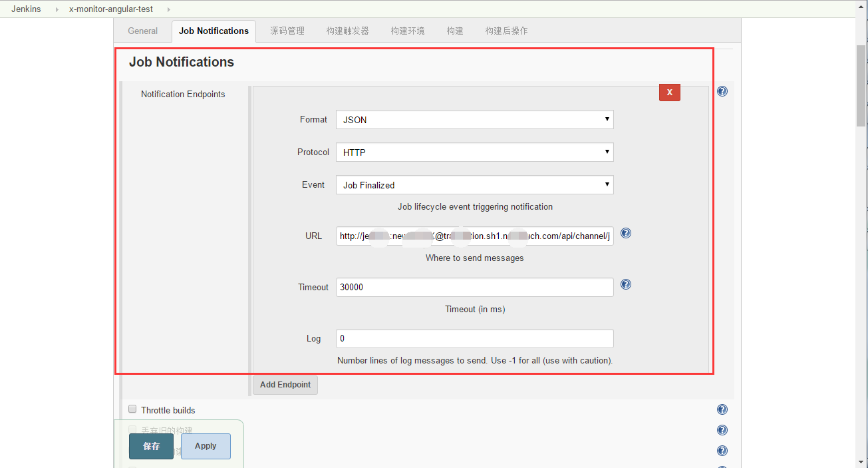Open the 构建触发器 tab

347,31
